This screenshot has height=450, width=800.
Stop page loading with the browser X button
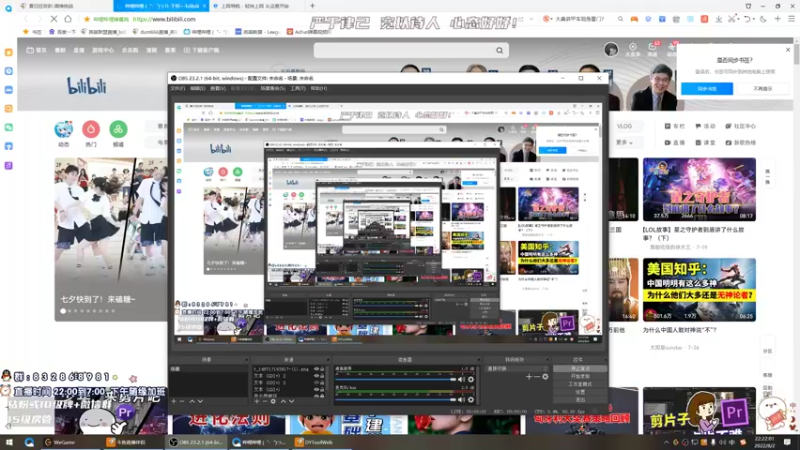point(54,19)
